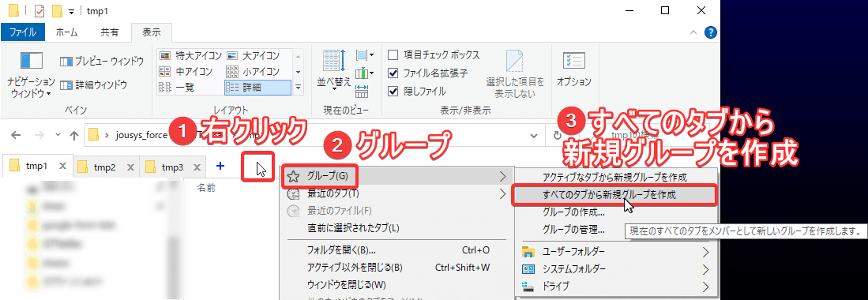Open the ファイル ribbon tab

pyautogui.click(x=23, y=32)
